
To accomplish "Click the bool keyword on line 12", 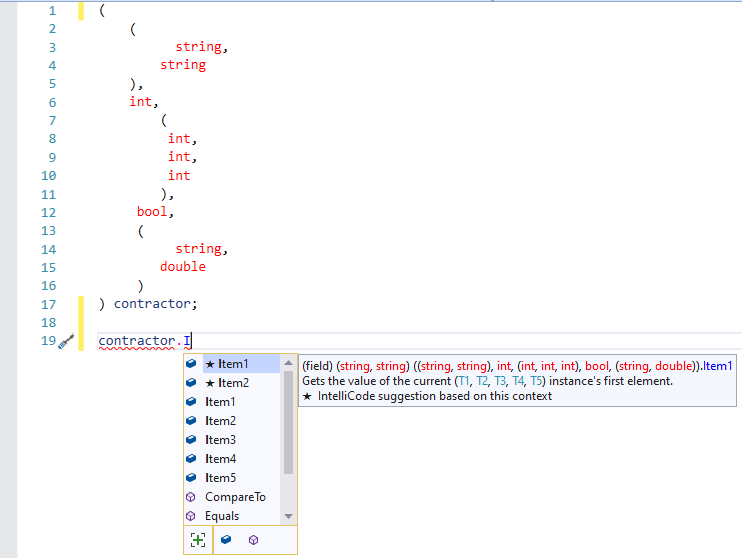I will pos(152,212).
